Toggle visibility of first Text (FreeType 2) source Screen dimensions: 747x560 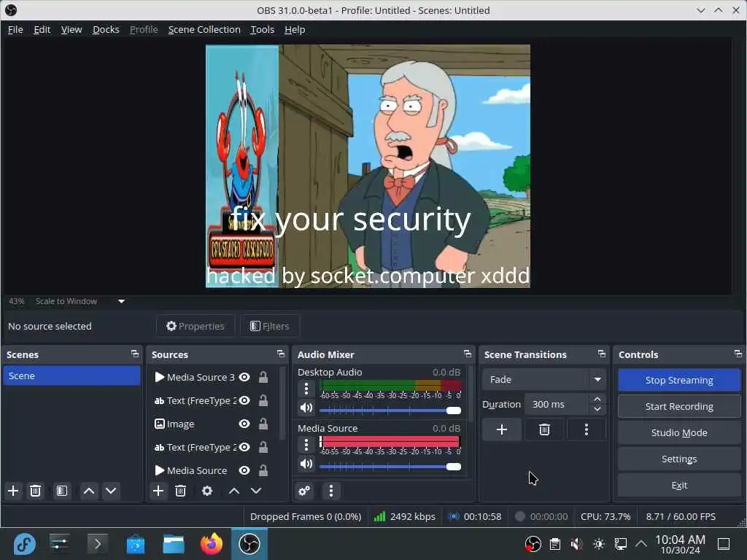(x=244, y=400)
